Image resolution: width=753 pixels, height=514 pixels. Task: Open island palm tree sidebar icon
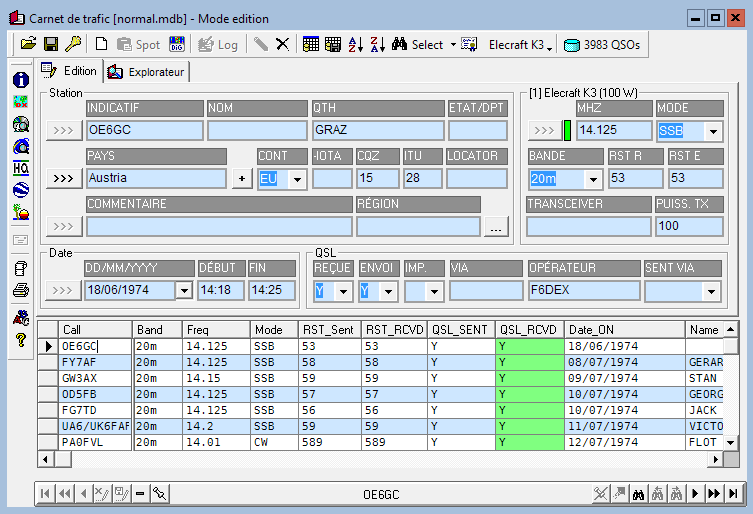tap(21, 212)
